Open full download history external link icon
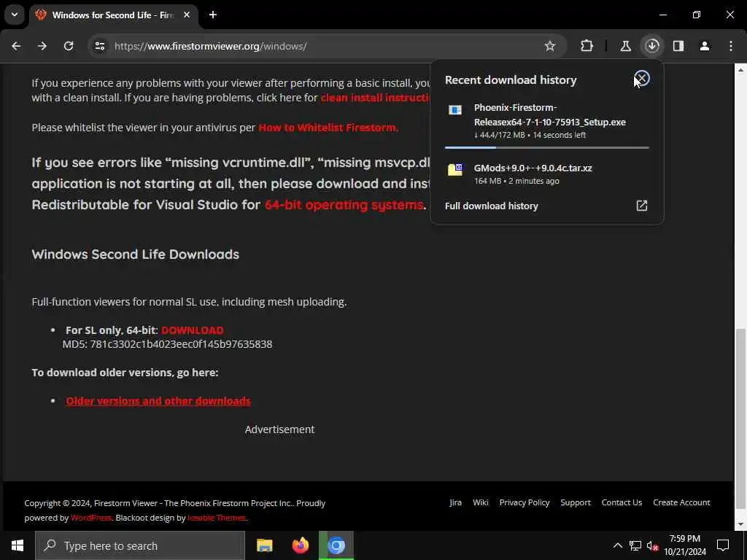Screen dimensions: 747x560 click(642, 206)
